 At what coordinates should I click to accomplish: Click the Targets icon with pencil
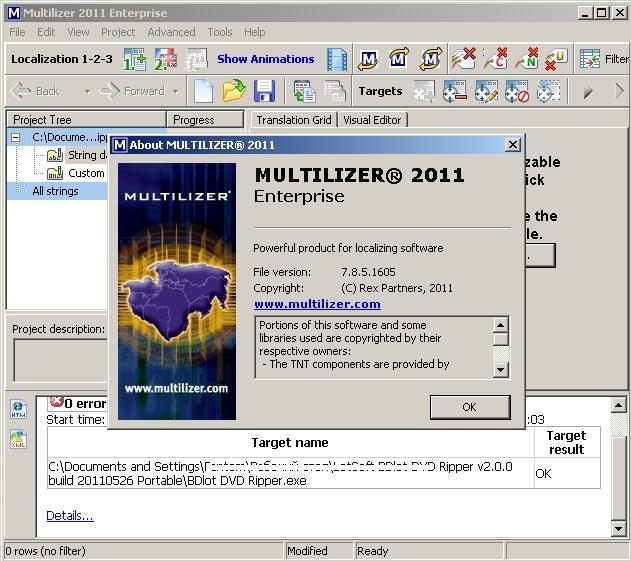[486, 91]
